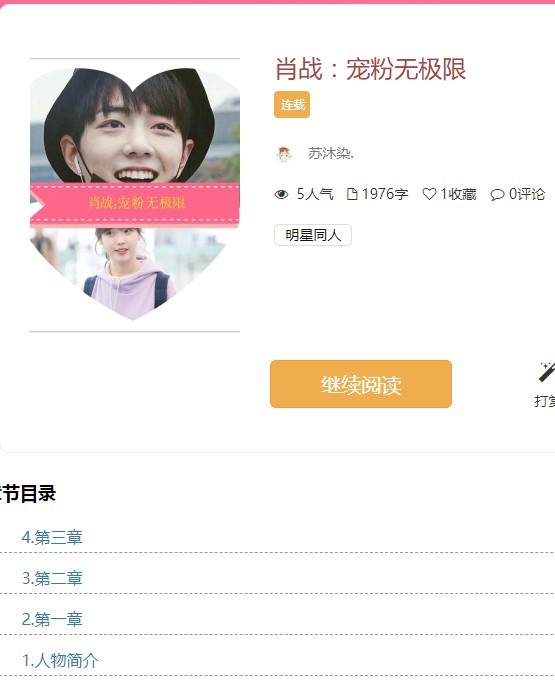This screenshot has width=555, height=693.
Task: Click the 继续阅读 button
Action: (361, 384)
